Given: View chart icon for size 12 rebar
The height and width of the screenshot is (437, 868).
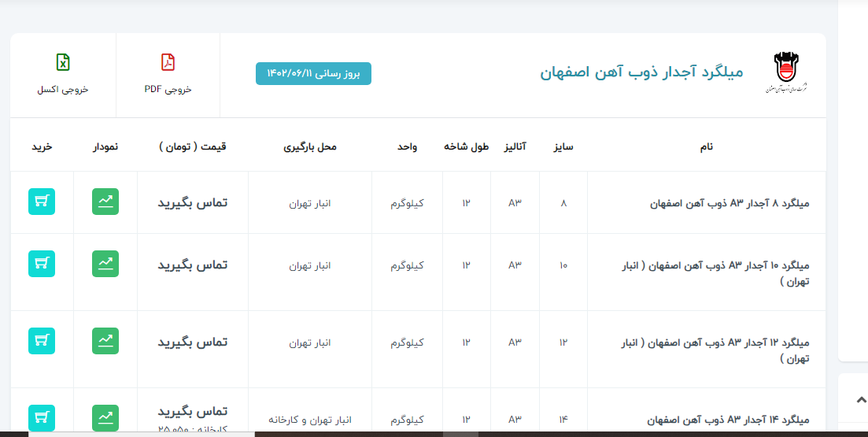Looking at the screenshot, I should point(105,341).
